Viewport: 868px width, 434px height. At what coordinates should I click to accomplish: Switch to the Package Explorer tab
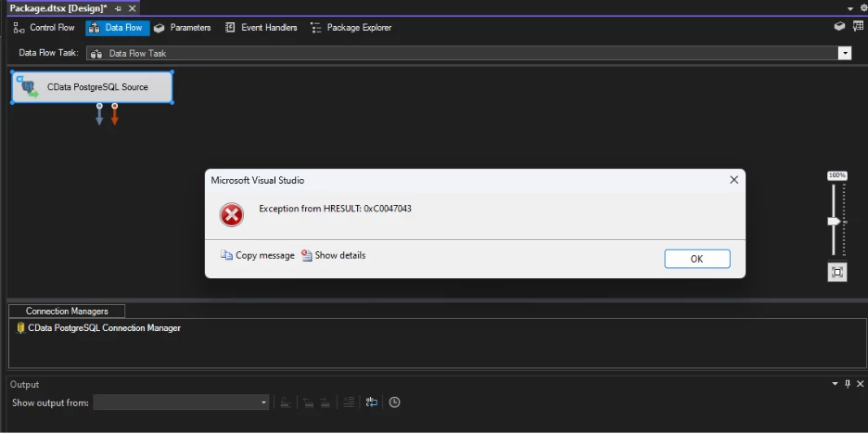[x=351, y=28]
